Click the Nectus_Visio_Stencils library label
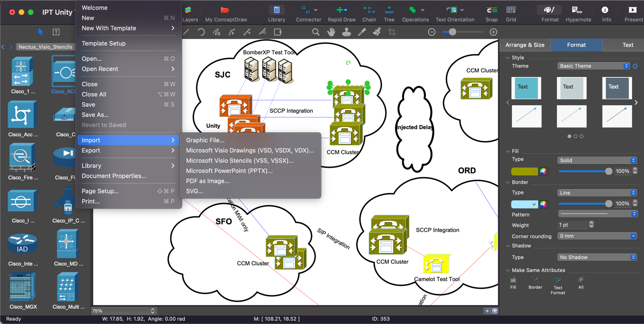This screenshot has width=644, height=324. tap(45, 47)
